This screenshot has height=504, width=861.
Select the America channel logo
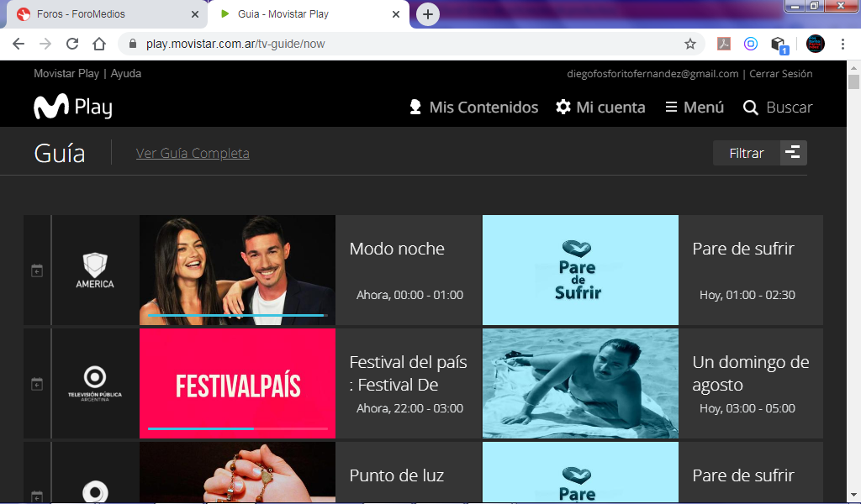point(95,270)
